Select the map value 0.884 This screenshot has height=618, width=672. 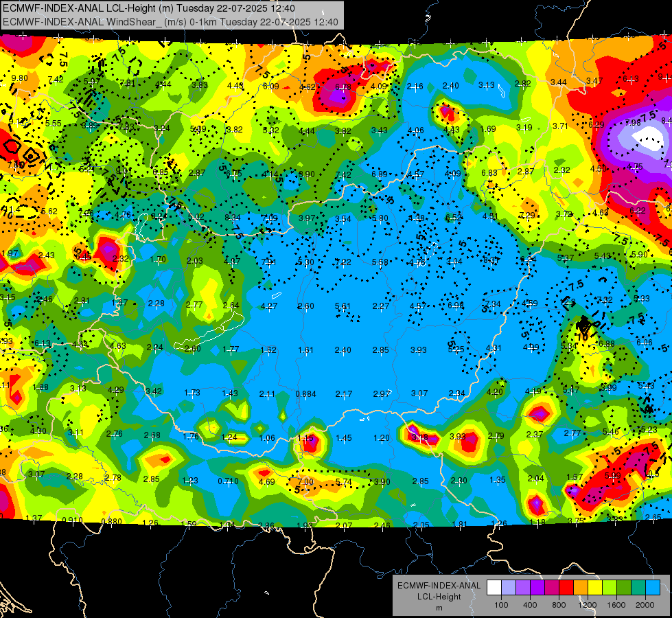coord(305,394)
